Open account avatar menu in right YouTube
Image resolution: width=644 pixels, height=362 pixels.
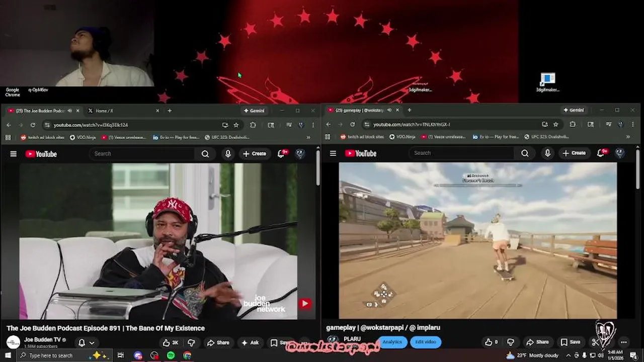(x=620, y=153)
